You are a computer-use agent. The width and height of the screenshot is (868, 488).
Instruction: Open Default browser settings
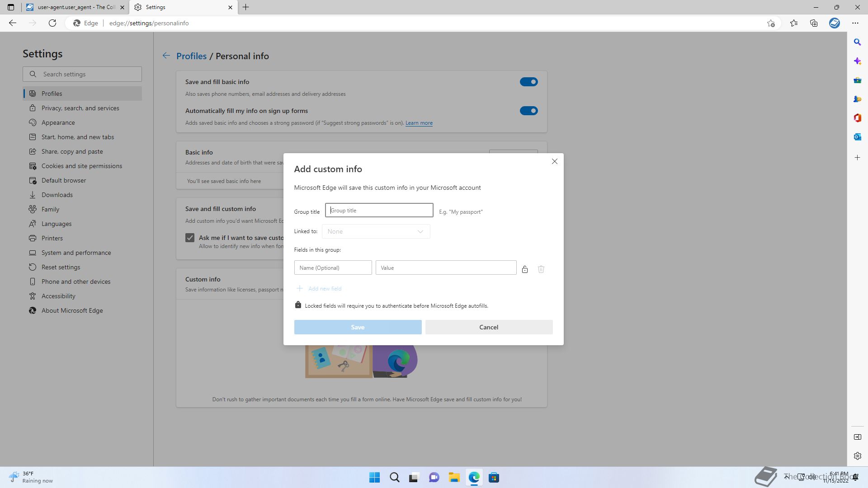pyautogui.click(x=82, y=180)
